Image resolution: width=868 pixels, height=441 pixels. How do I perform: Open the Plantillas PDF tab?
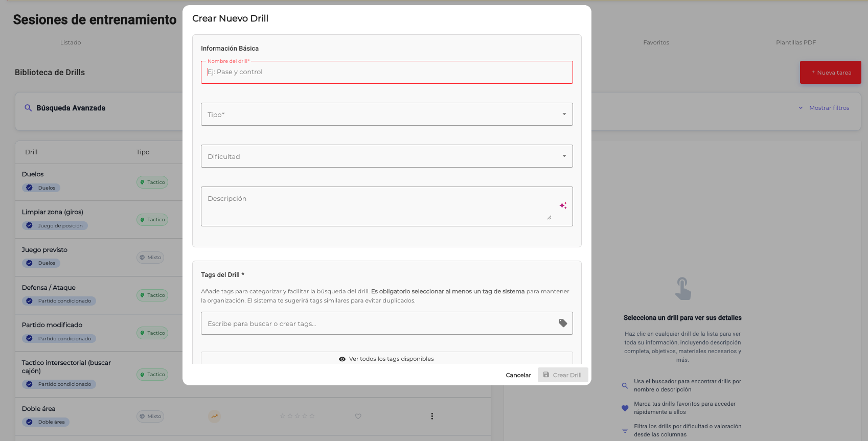(795, 42)
